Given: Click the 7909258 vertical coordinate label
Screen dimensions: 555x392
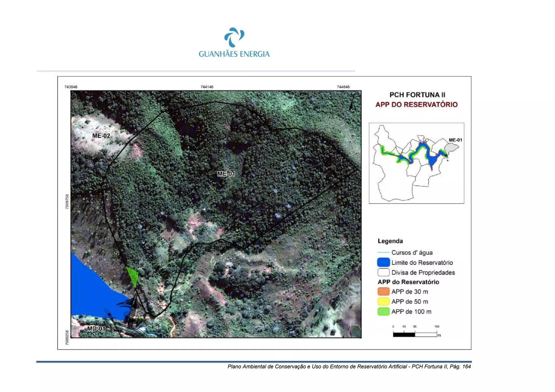Looking at the screenshot, I should (67, 338).
